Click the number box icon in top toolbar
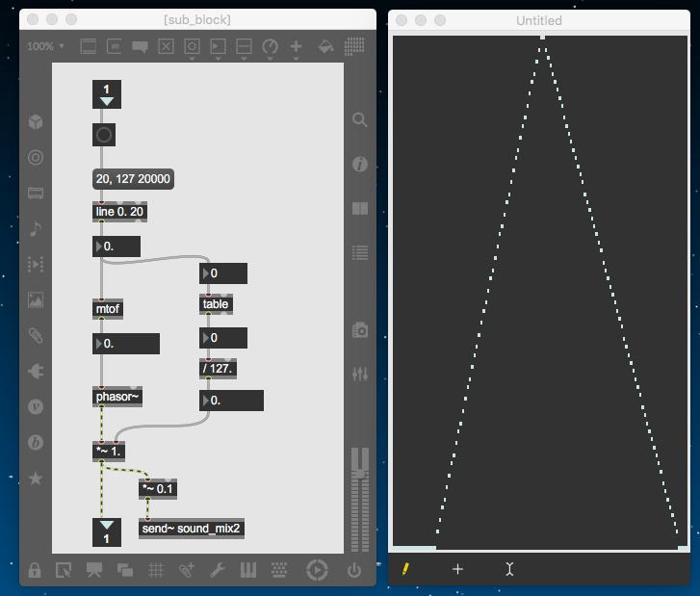700x596 pixels. (x=218, y=46)
